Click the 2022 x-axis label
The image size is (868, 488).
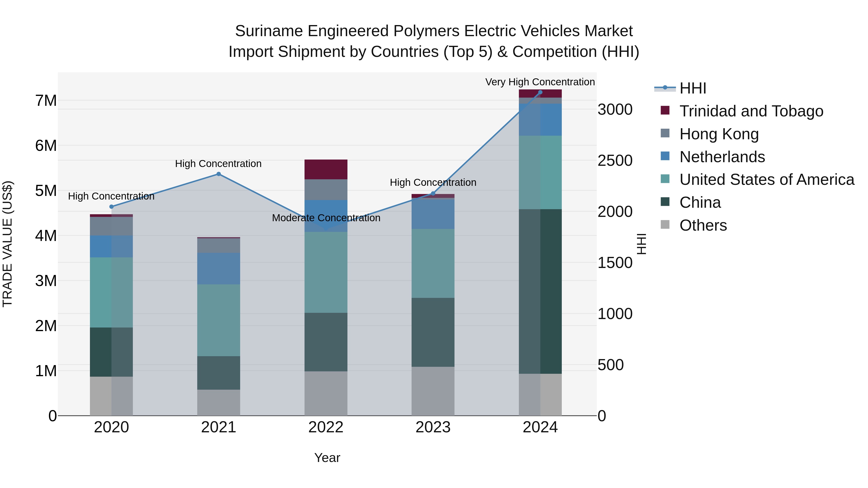[326, 427]
